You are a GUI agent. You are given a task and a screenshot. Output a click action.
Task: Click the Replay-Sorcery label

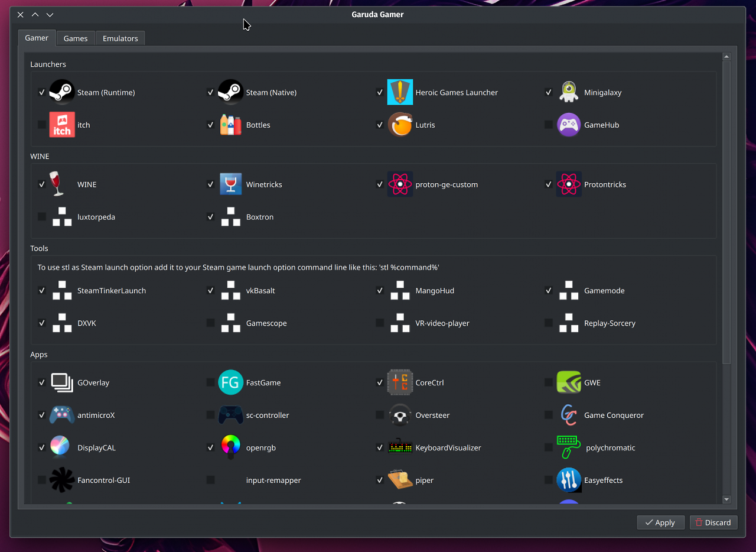pos(610,323)
